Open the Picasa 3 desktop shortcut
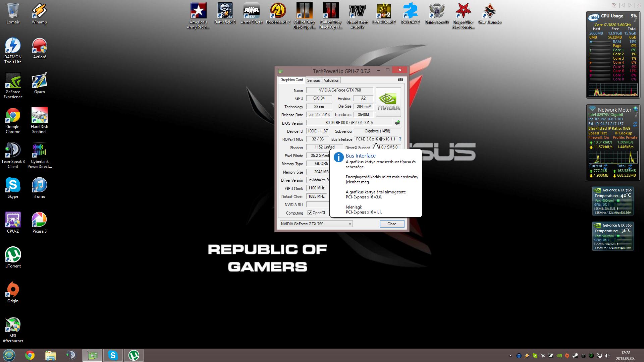The width and height of the screenshot is (644, 362). [39, 223]
